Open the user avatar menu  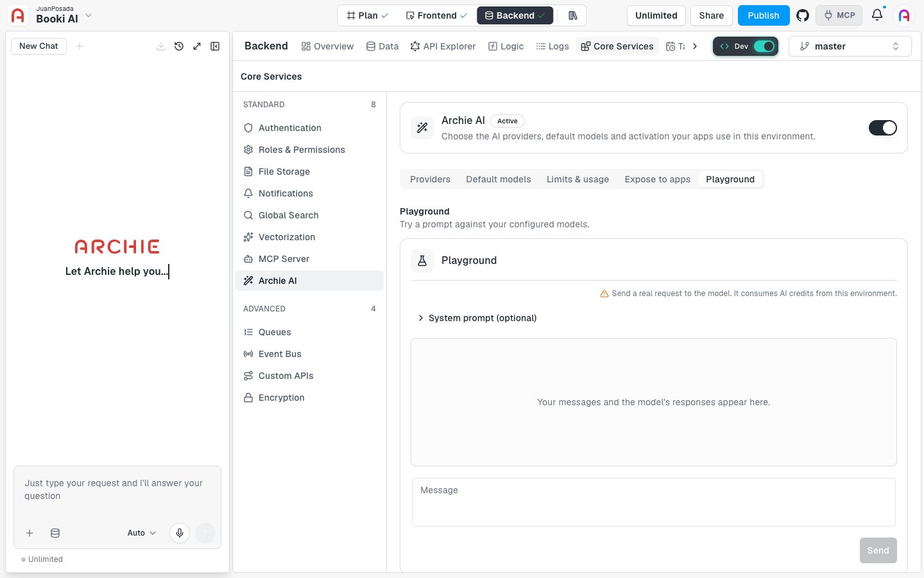904,15
